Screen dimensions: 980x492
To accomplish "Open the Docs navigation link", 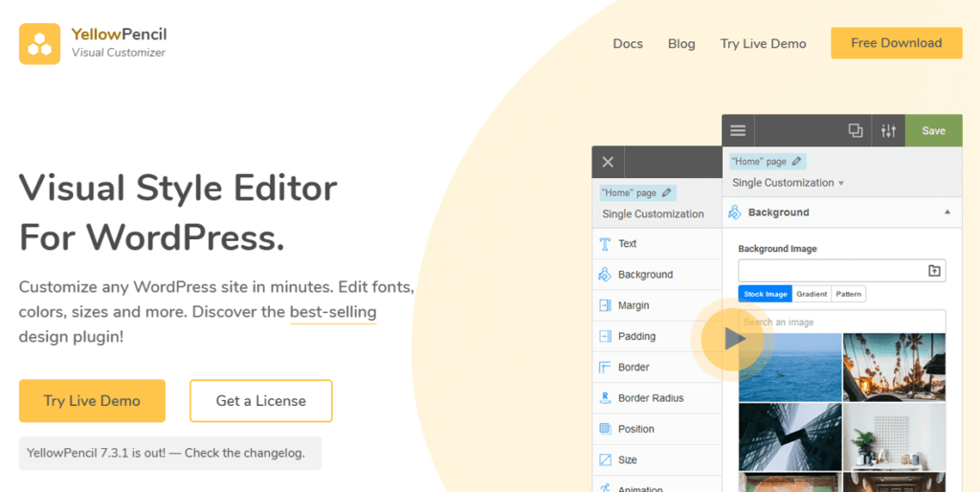I will (628, 44).
